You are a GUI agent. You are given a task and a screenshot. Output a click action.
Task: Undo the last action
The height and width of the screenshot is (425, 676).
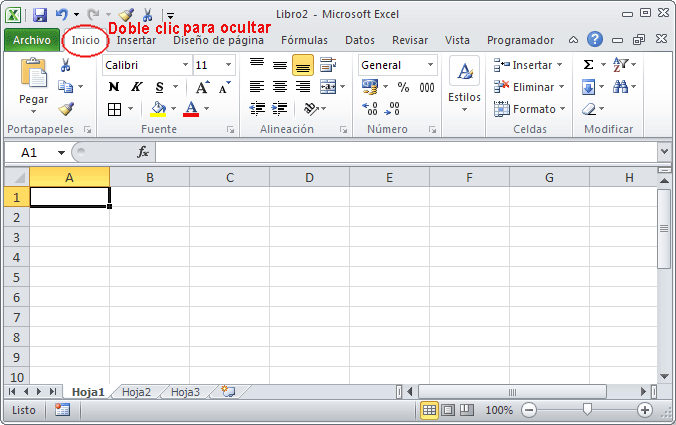tap(62, 15)
